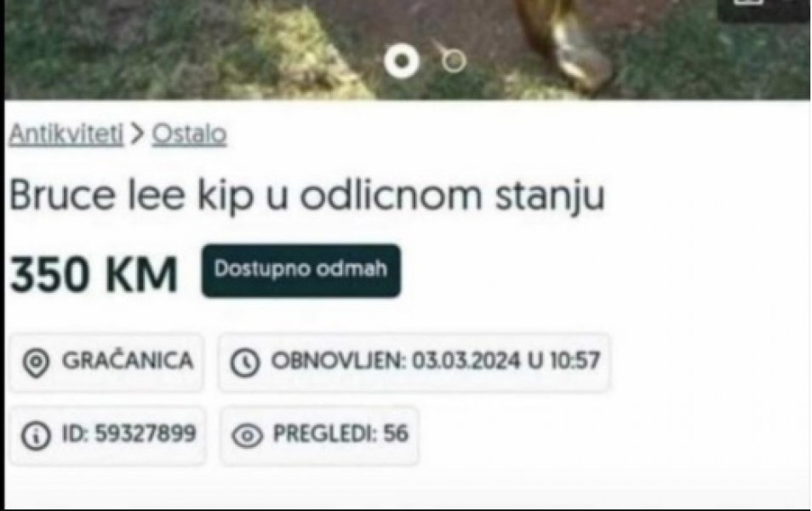This screenshot has height=511, width=812.
Task: Select the first image carousel dot
Action: (402, 61)
